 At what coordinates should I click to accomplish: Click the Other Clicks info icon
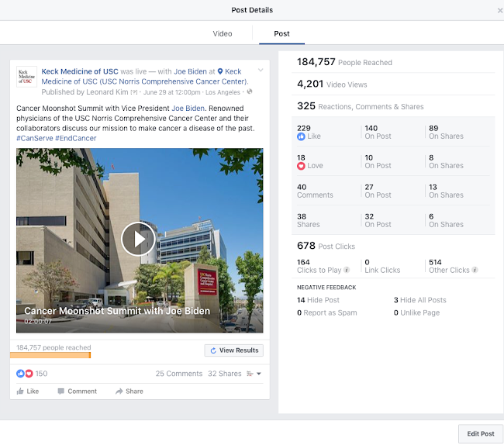pos(475,270)
